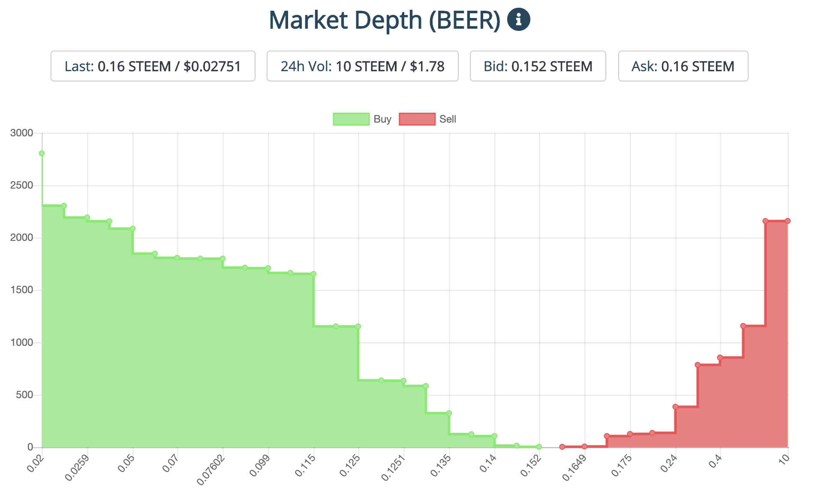
Task: Toggle the Buy dataset legend label
Action: [382, 119]
